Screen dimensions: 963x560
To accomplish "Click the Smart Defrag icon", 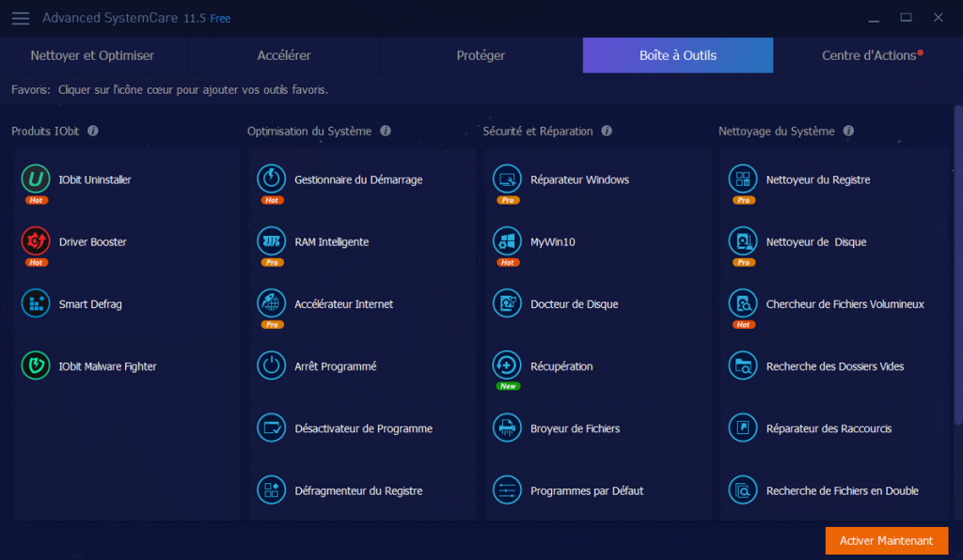I will click(36, 303).
